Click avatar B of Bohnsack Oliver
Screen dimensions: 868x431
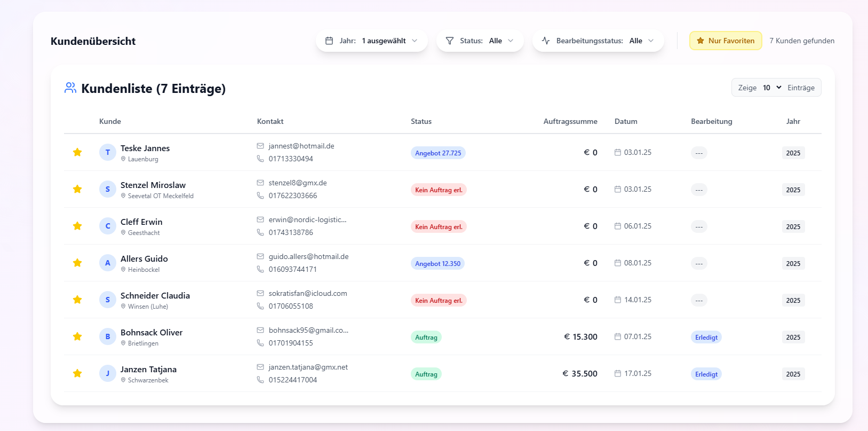108,336
